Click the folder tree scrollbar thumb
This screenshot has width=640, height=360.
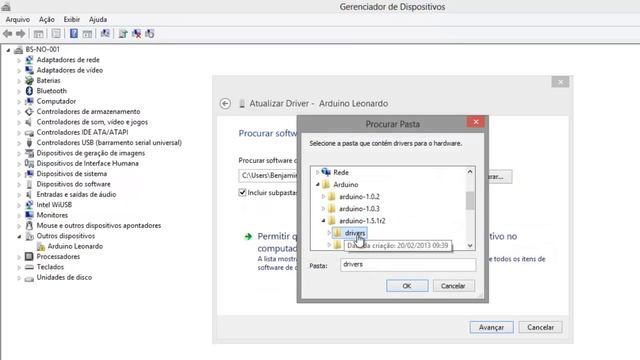pos(470,200)
